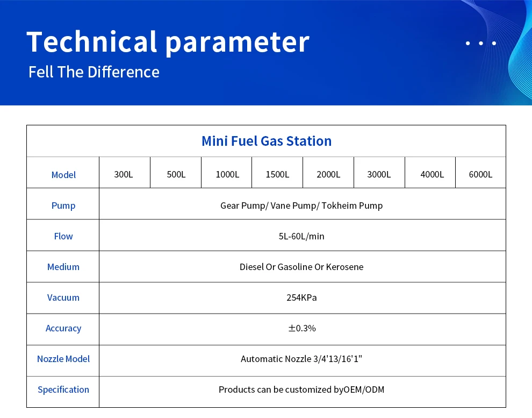Click the "Nozzle Model" row label
Image resolution: width=532 pixels, height=418 pixels.
(x=63, y=359)
